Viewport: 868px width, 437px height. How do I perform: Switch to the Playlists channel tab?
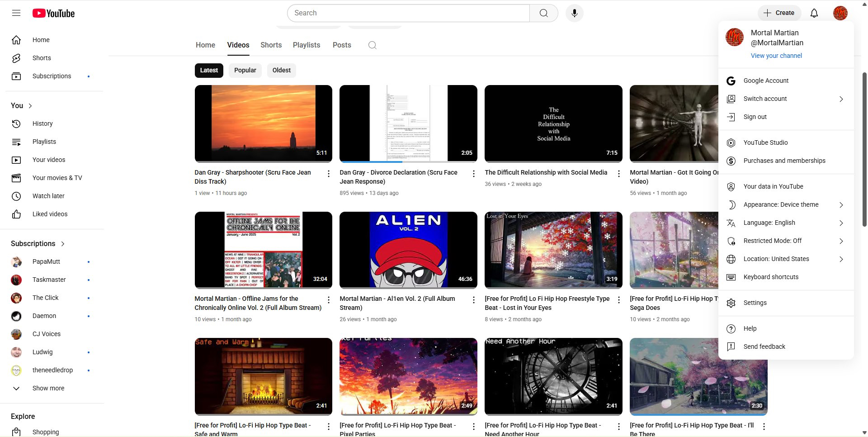tap(306, 45)
